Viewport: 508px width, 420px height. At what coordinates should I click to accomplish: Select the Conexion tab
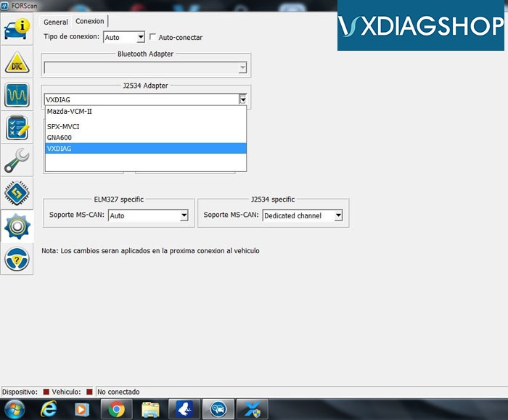click(x=90, y=22)
